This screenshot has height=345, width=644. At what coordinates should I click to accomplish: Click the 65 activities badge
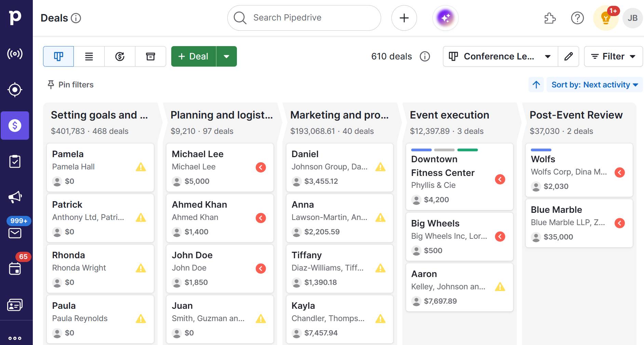coord(23,257)
